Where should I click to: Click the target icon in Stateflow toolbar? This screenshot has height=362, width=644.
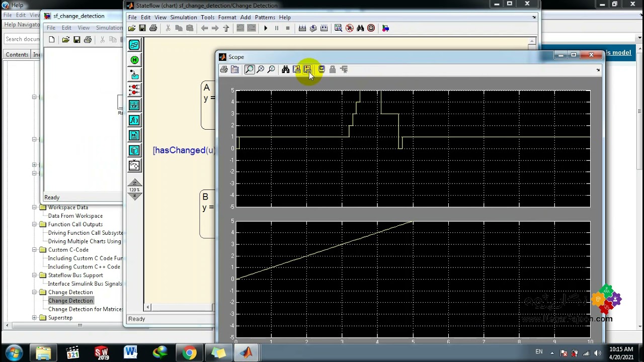(371, 28)
